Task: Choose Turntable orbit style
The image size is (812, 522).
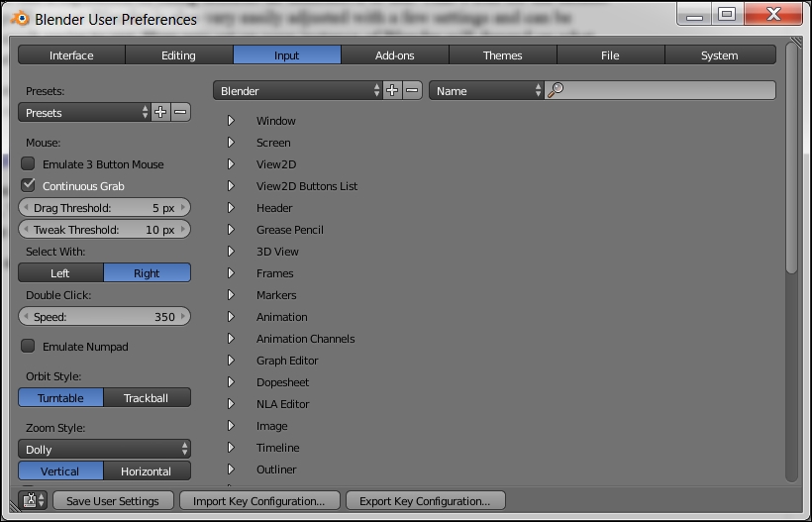Action: (60, 398)
